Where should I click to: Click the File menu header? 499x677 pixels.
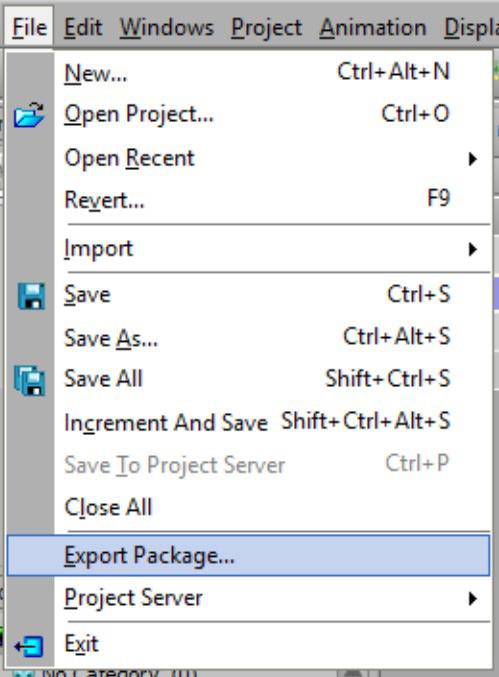point(29,28)
